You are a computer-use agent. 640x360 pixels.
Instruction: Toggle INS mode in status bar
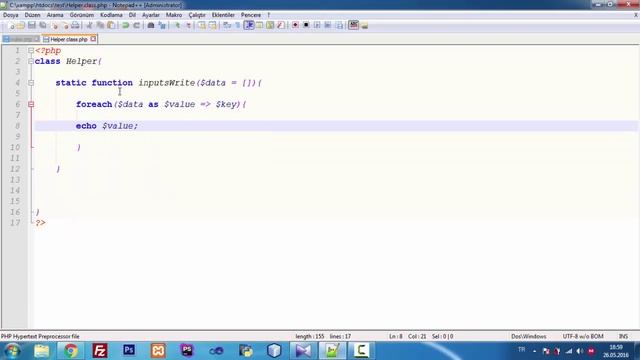(623, 336)
